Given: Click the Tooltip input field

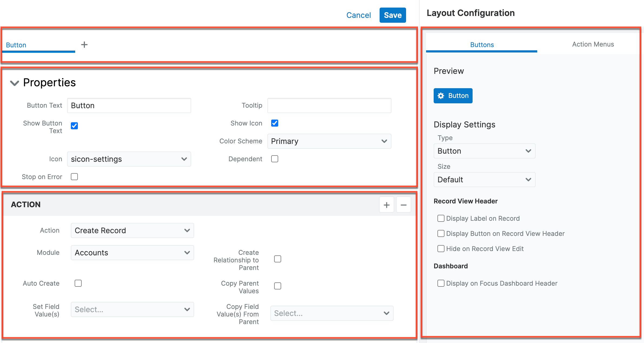Looking at the screenshot, I should pyautogui.click(x=329, y=105).
